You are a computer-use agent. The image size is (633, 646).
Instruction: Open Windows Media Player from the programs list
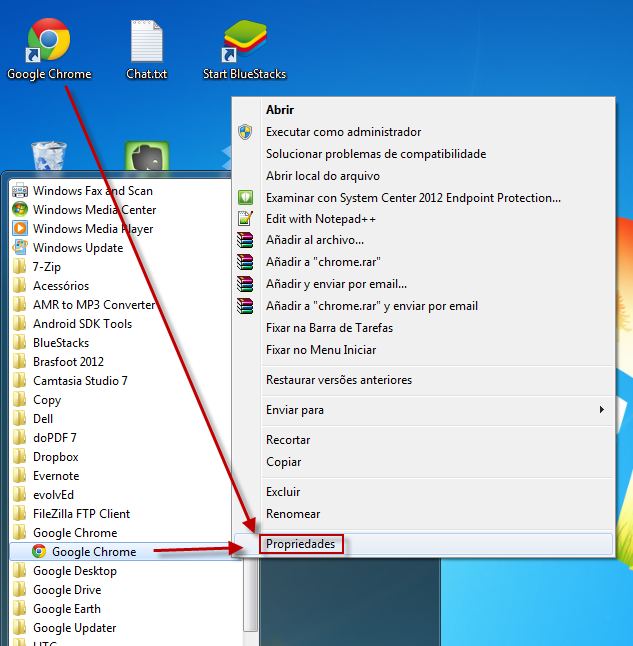[x=92, y=229]
